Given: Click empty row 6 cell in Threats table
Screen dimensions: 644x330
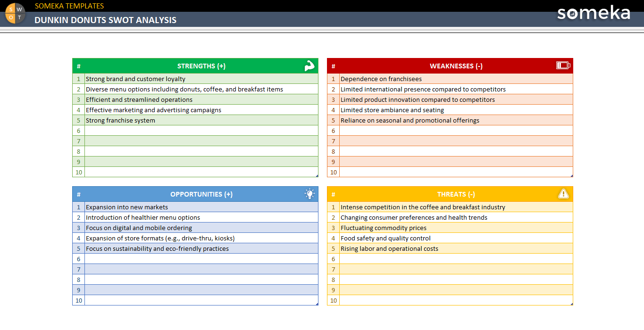Looking at the screenshot, I should 456,259.
